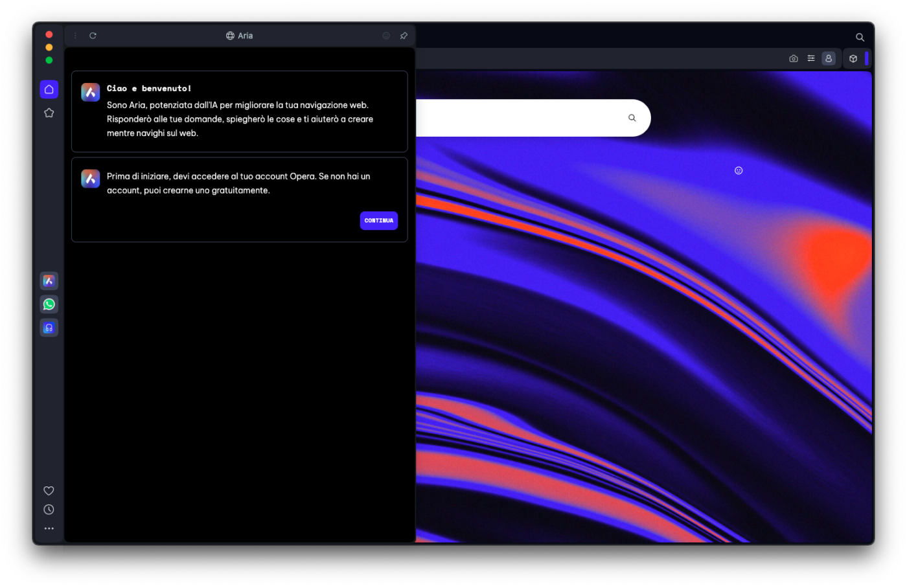Image resolution: width=907 pixels, height=588 pixels.
Task: Open the Easy Setup sliders menu
Action: (x=811, y=58)
